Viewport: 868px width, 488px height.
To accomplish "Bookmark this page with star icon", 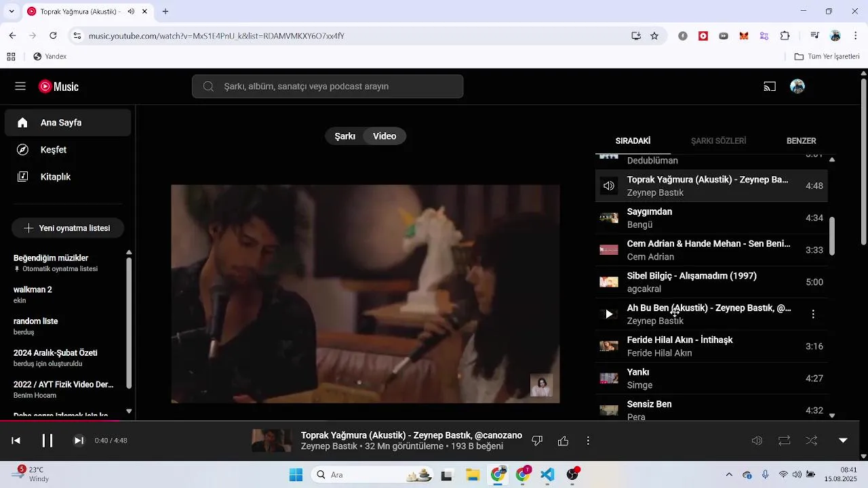I will 654,36.
